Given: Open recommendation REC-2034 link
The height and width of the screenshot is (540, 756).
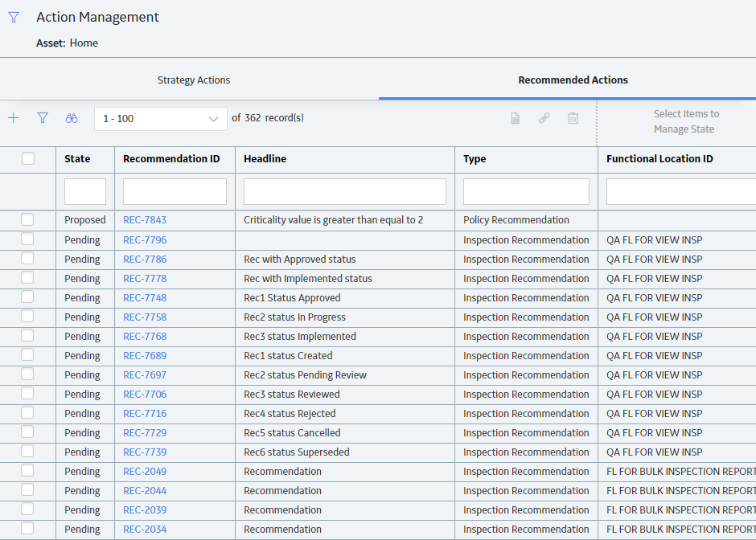Looking at the screenshot, I should [145, 529].
